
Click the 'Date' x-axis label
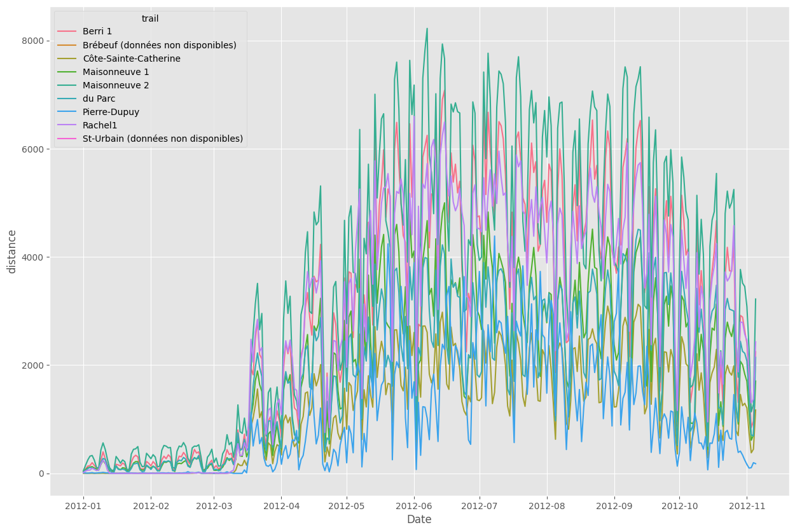(419, 519)
